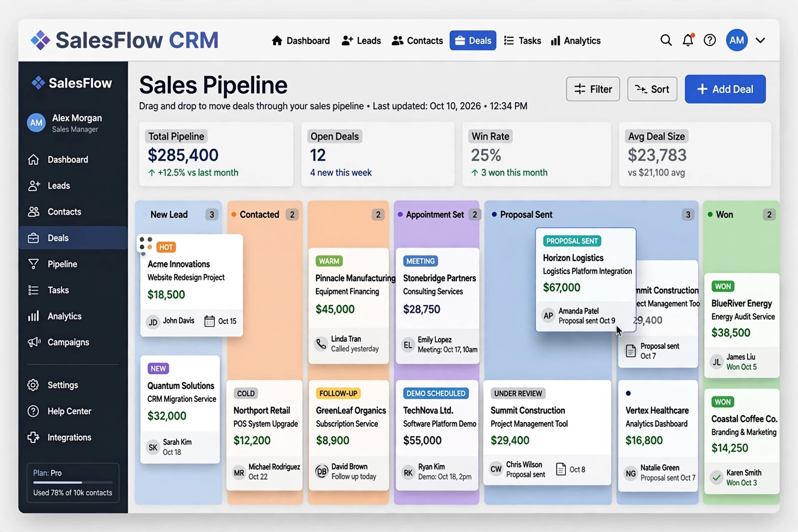Open Help Center in sidebar

tap(60, 411)
